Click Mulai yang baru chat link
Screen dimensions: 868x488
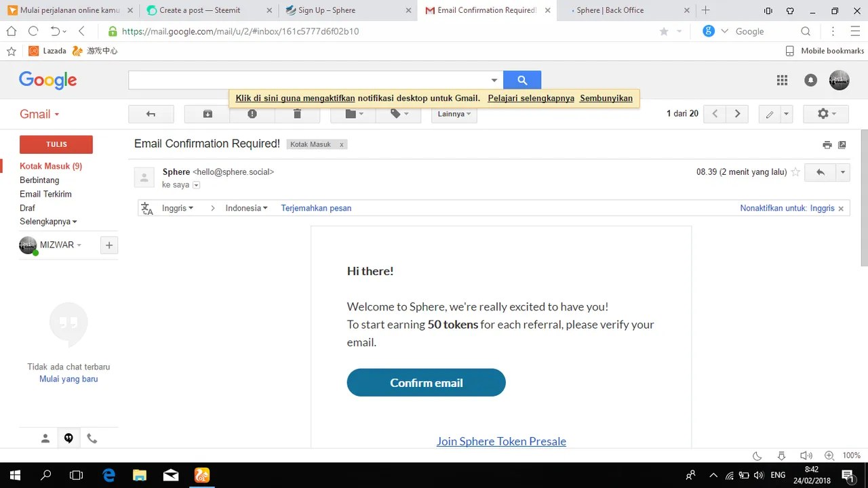pyautogui.click(x=68, y=379)
